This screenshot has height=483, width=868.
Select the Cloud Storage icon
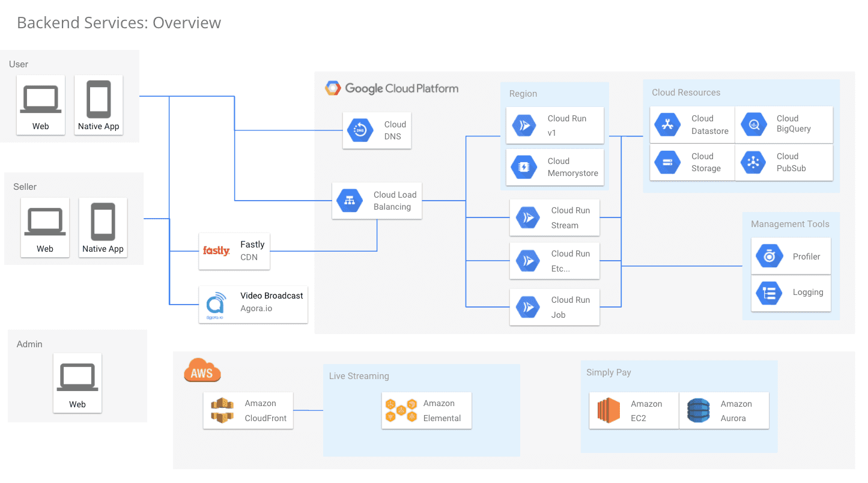667,162
